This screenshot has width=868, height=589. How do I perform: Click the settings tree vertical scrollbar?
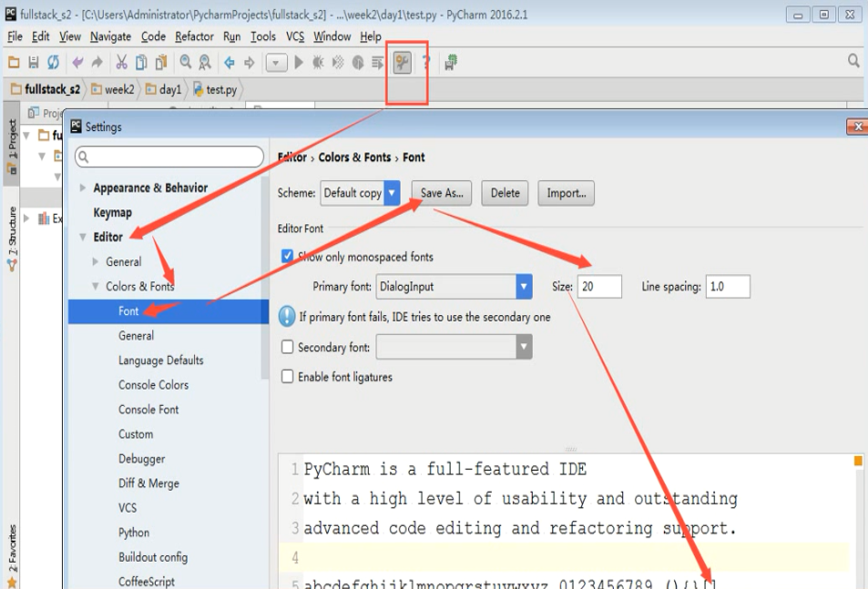point(265,279)
